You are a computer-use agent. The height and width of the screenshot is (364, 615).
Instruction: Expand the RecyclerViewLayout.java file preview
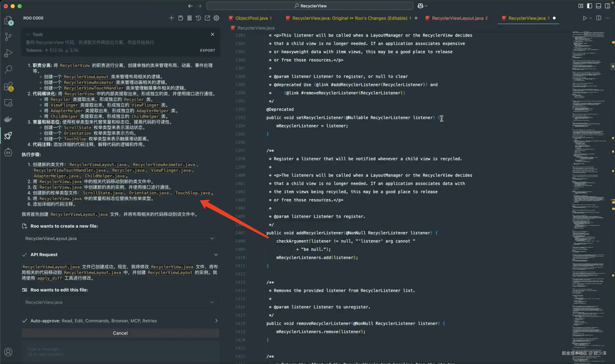[x=212, y=238]
